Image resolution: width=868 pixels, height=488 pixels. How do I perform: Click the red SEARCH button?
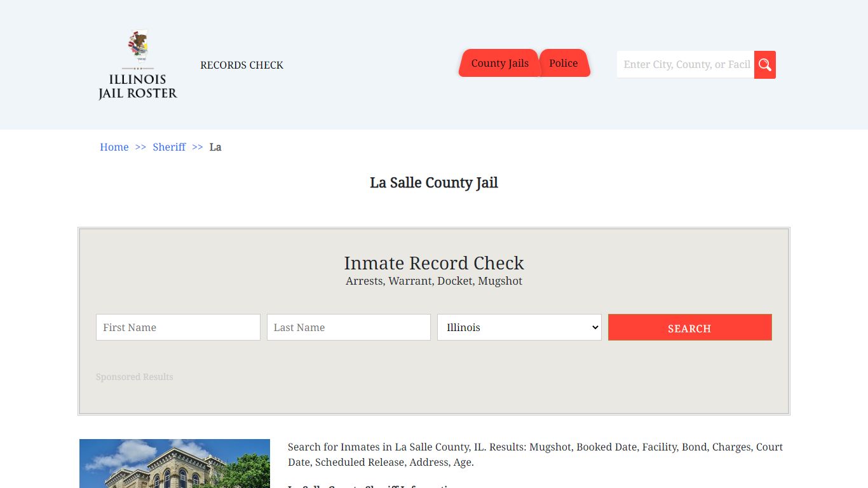[x=690, y=327]
